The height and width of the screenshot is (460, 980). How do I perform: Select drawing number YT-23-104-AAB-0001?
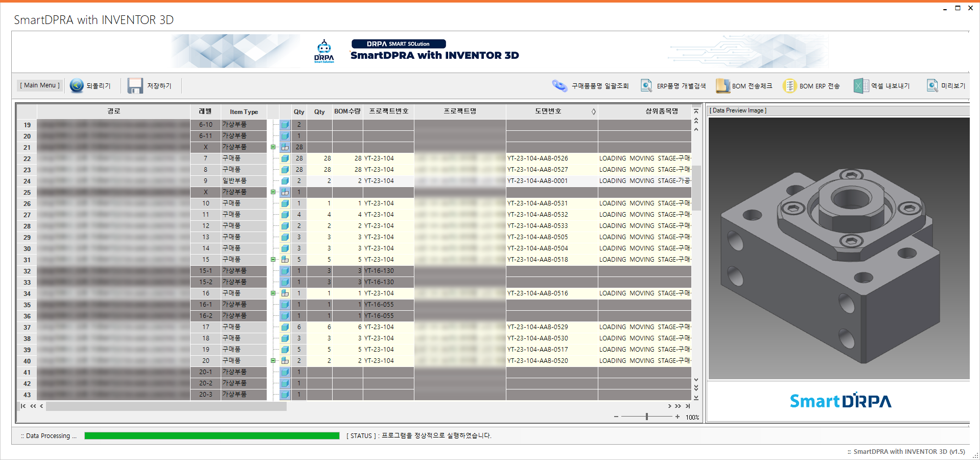[x=538, y=181]
